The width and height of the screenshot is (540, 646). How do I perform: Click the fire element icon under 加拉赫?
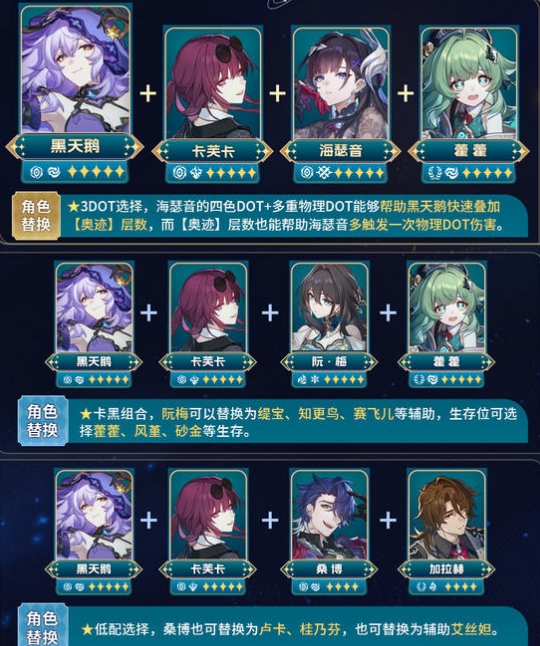click(432, 586)
